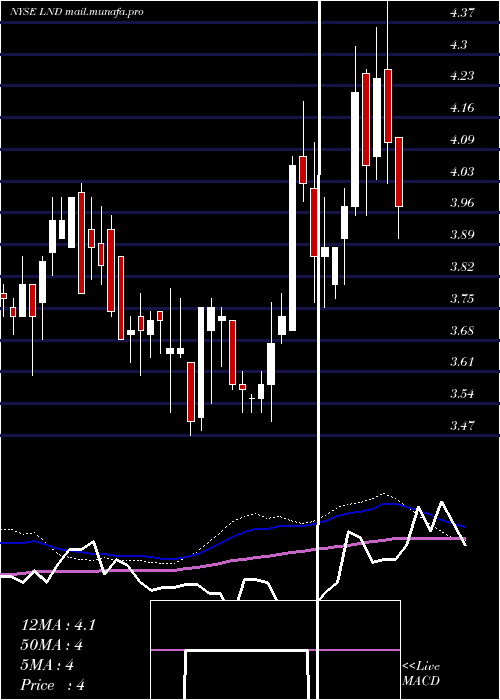This screenshot has width=500, height=700.
Task: Click the 3.47 price axis label
Action: pos(462,425)
